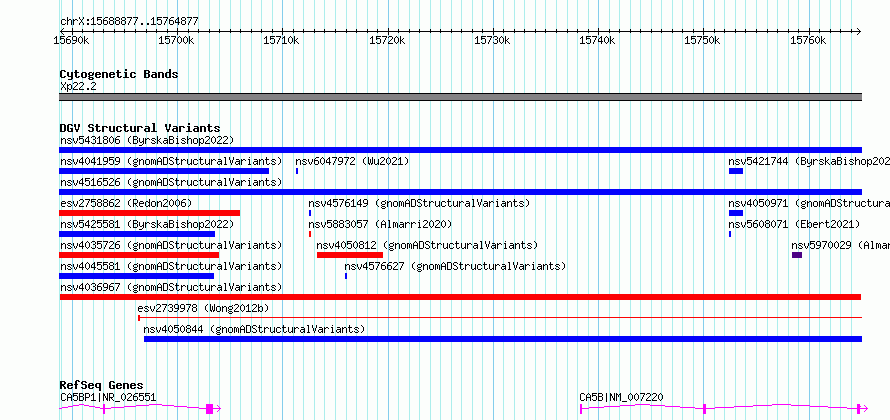
Task: Click the thin red line under esv2739978
Action: click(x=500, y=318)
